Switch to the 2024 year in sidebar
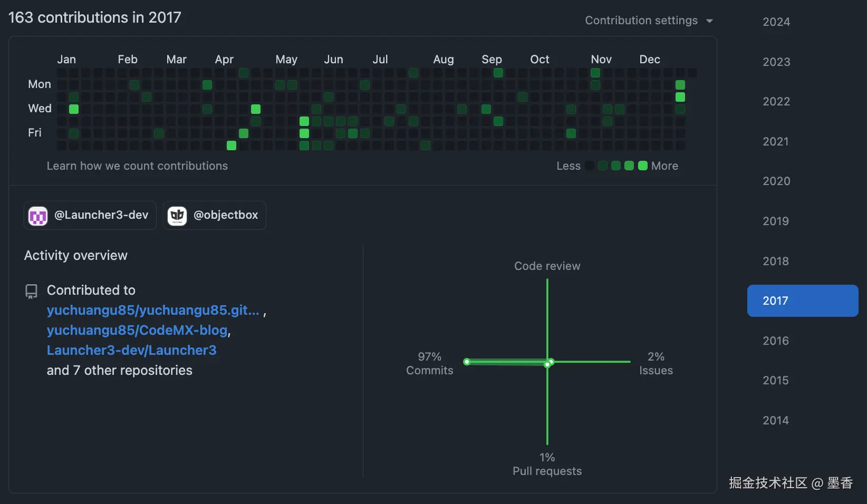Viewport: 867px width, 504px height. coord(775,22)
